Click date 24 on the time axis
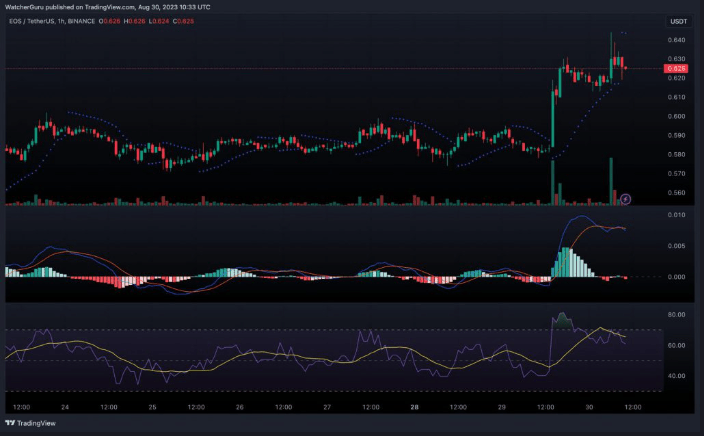704x436 pixels. (x=65, y=407)
